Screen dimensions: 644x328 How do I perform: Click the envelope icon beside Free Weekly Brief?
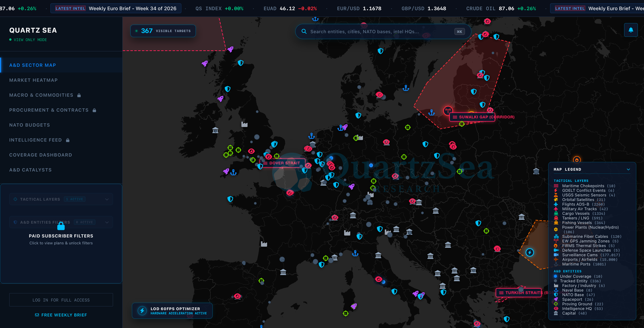37,315
